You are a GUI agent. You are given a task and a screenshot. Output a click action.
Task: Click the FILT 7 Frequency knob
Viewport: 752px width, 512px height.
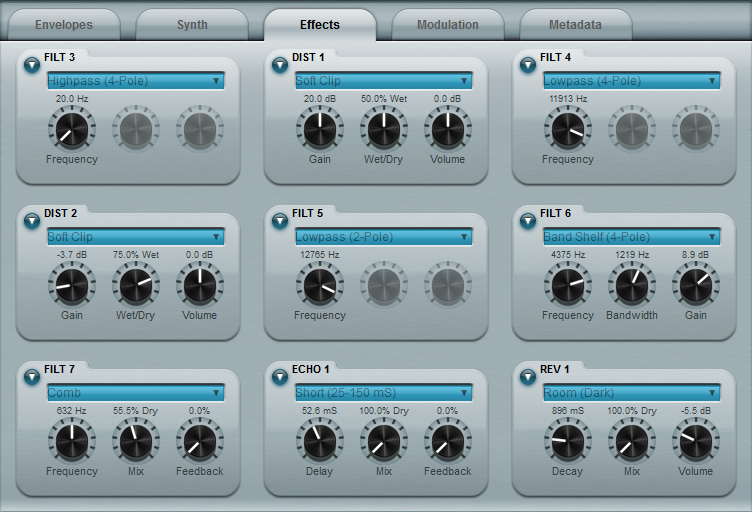(72, 441)
